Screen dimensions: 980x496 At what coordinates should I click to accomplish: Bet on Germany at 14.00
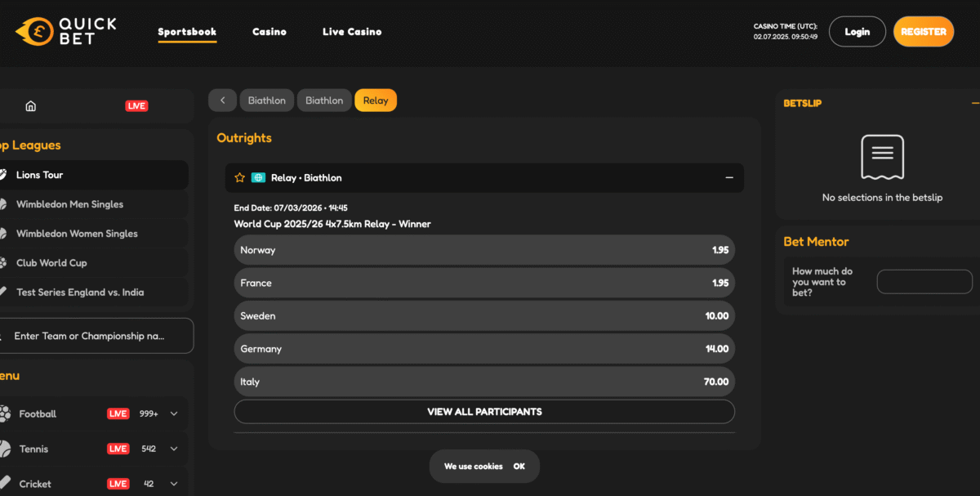coord(484,349)
